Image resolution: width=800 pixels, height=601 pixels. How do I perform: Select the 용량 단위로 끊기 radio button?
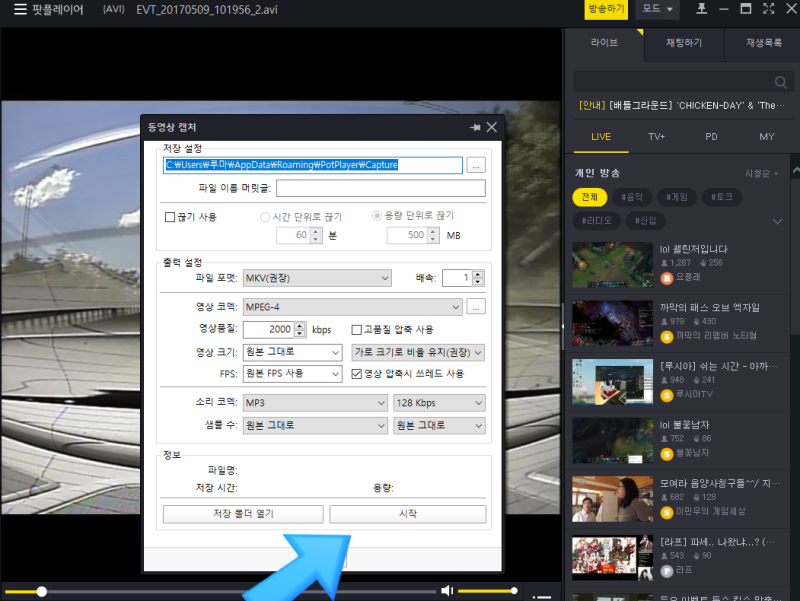click(377, 216)
